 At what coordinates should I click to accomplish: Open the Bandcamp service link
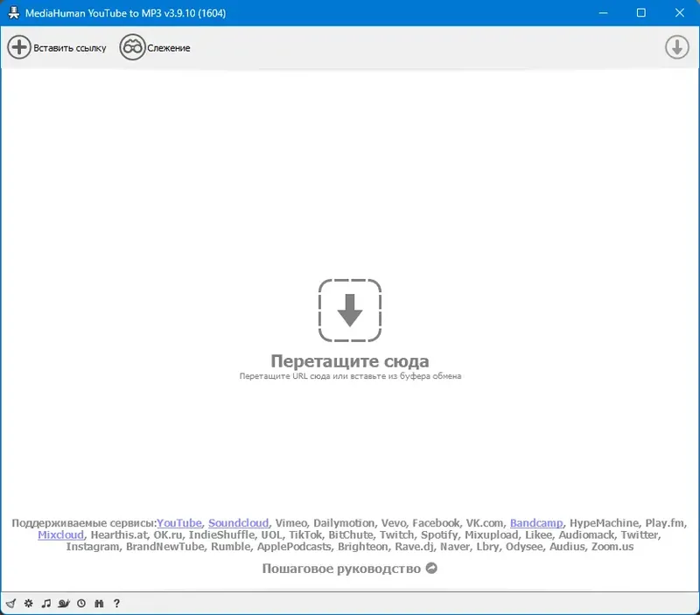click(536, 522)
